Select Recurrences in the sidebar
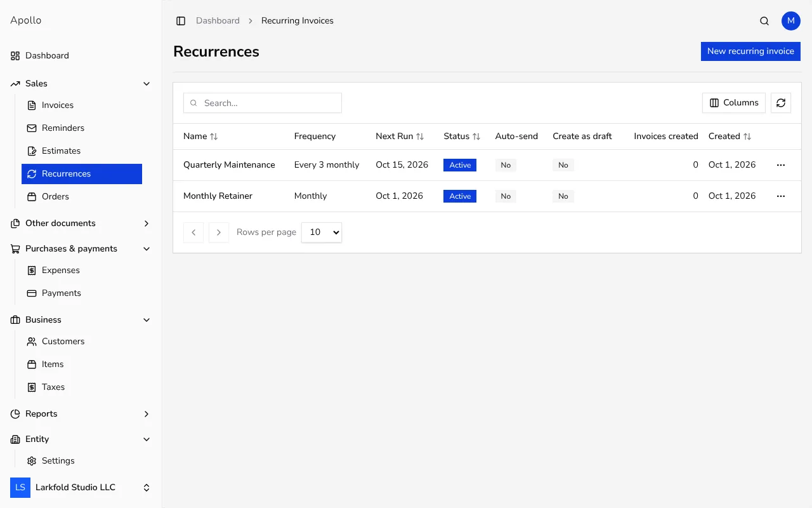This screenshot has height=508, width=812. pyautogui.click(x=82, y=174)
